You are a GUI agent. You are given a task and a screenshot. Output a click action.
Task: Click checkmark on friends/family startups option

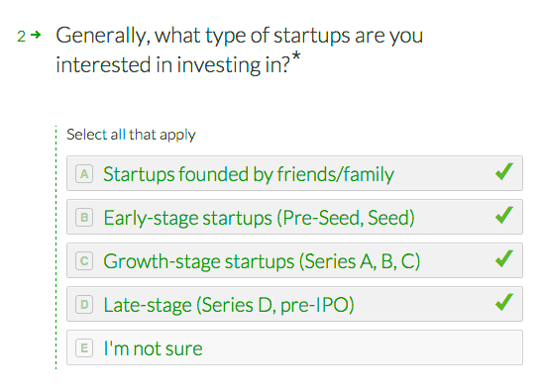point(504,171)
